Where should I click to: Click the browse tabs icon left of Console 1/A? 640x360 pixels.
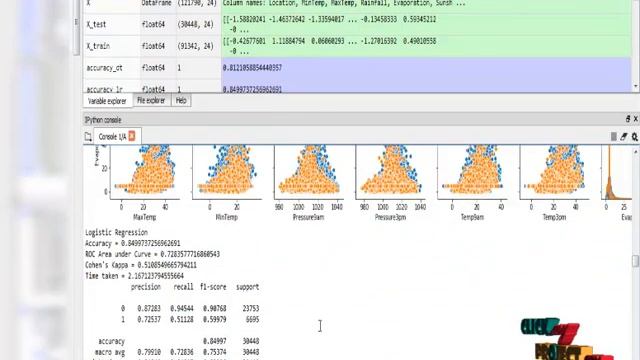88,137
